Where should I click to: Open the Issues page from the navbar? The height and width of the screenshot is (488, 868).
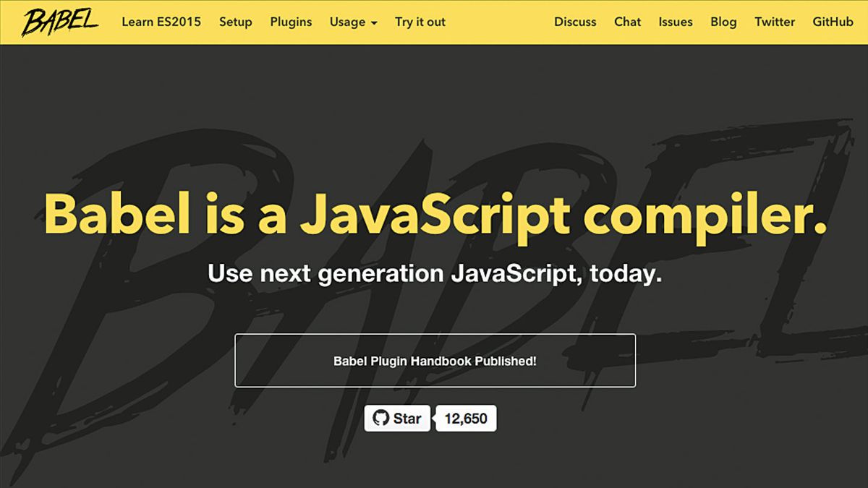676,22
